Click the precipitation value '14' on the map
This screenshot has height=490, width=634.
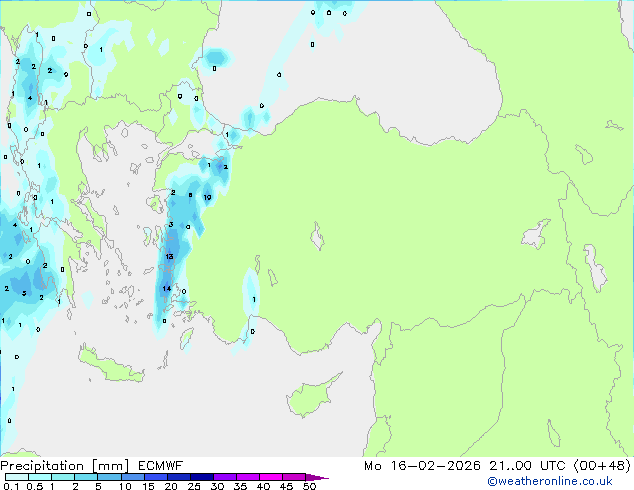[x=167, y=288]
